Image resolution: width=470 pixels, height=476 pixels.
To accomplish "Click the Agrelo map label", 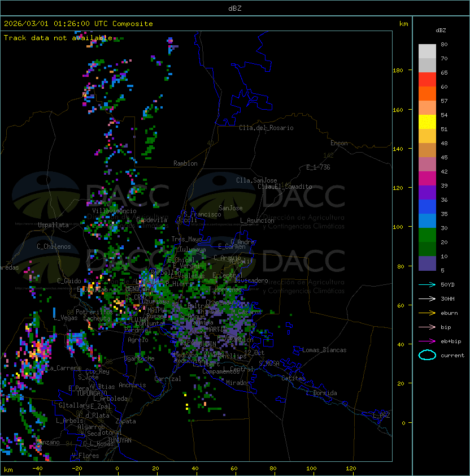I will coord(138,340).
